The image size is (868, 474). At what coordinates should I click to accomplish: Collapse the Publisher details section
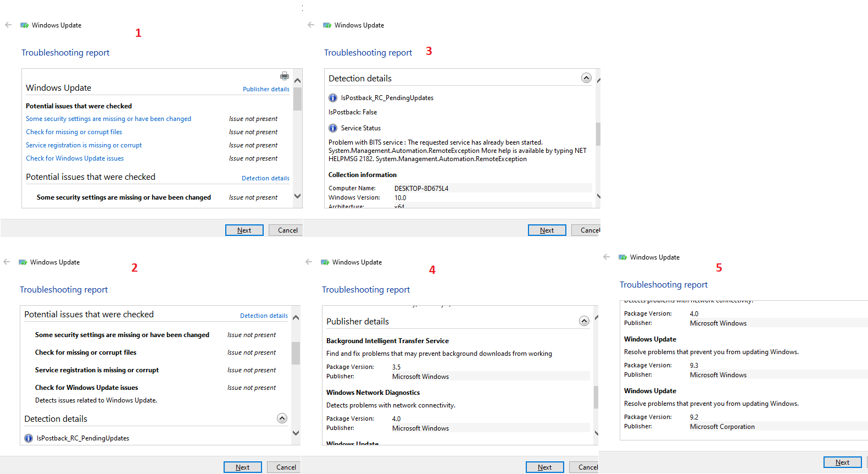pos(584,321)
